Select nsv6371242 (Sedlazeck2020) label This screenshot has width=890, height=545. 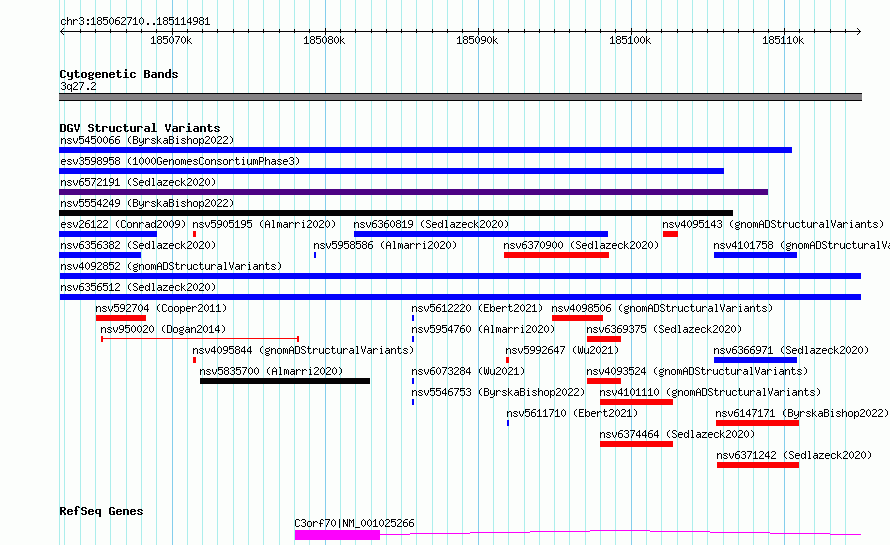tap(794, 455)
